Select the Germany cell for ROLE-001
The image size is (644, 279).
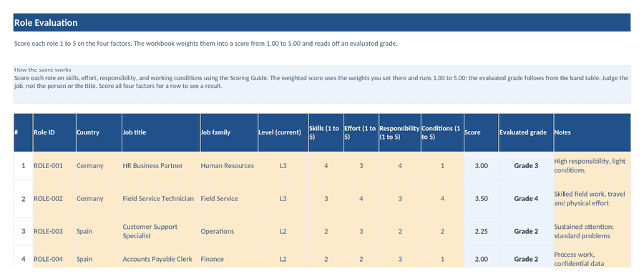pyautogui.click(x=99, y=166)
